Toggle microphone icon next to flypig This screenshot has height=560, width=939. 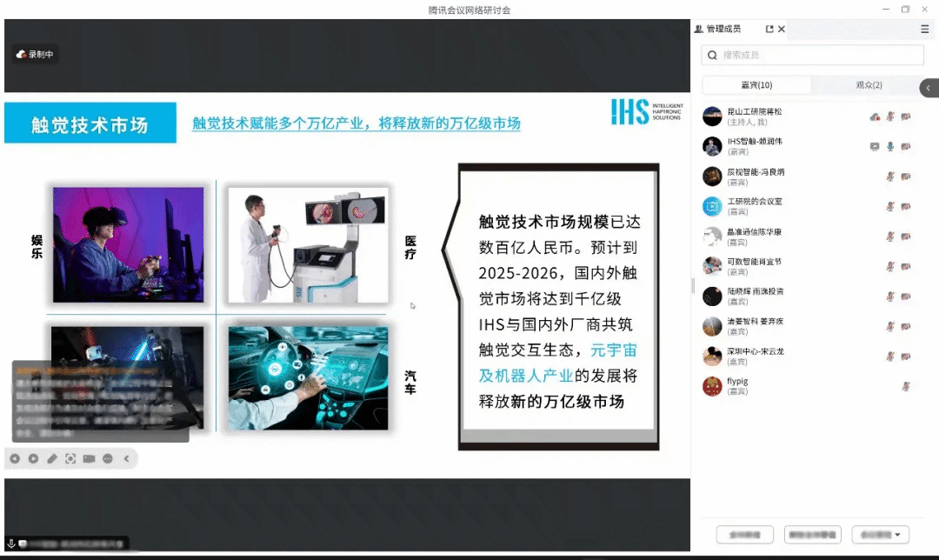tap(908, 386)
